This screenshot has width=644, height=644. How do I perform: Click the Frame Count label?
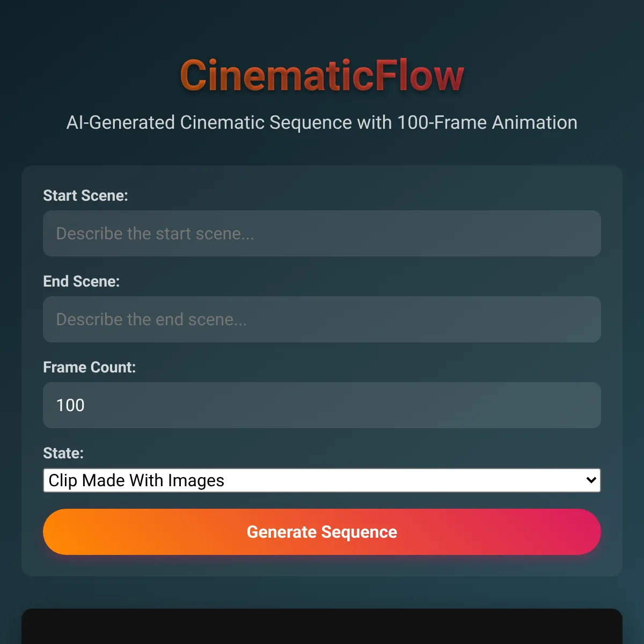(89, 367)
